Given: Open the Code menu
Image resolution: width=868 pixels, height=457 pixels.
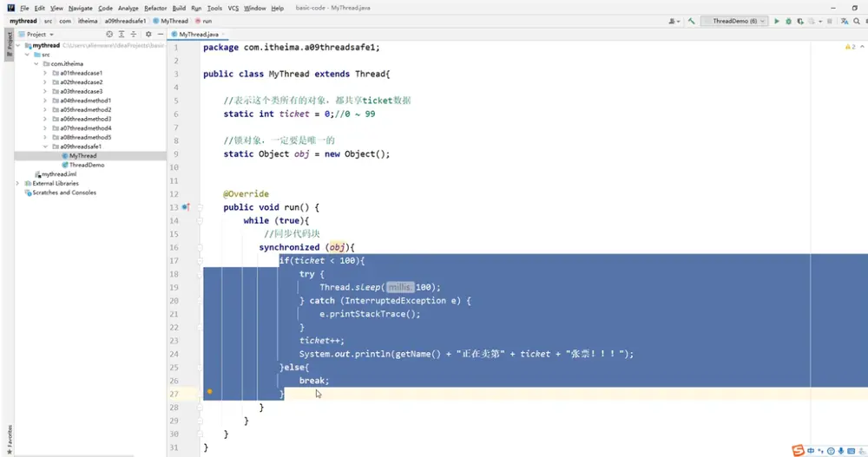Looking at the screenshot, I should 105,9.
